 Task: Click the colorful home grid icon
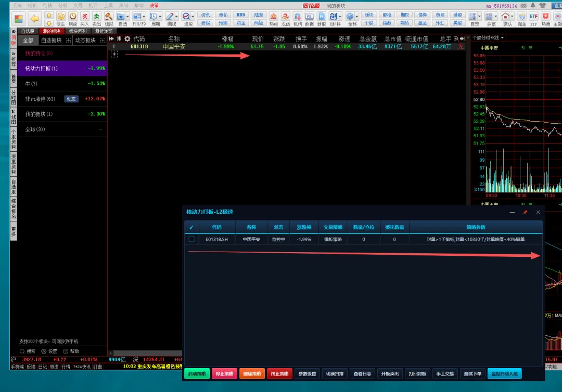click(19, 19)
